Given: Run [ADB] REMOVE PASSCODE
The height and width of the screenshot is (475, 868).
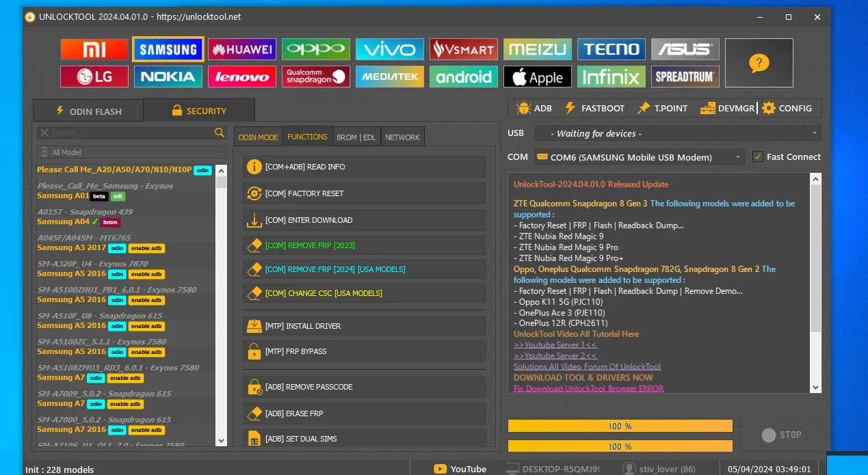Looking at the screenshot, I should click(x=364, y=387).
